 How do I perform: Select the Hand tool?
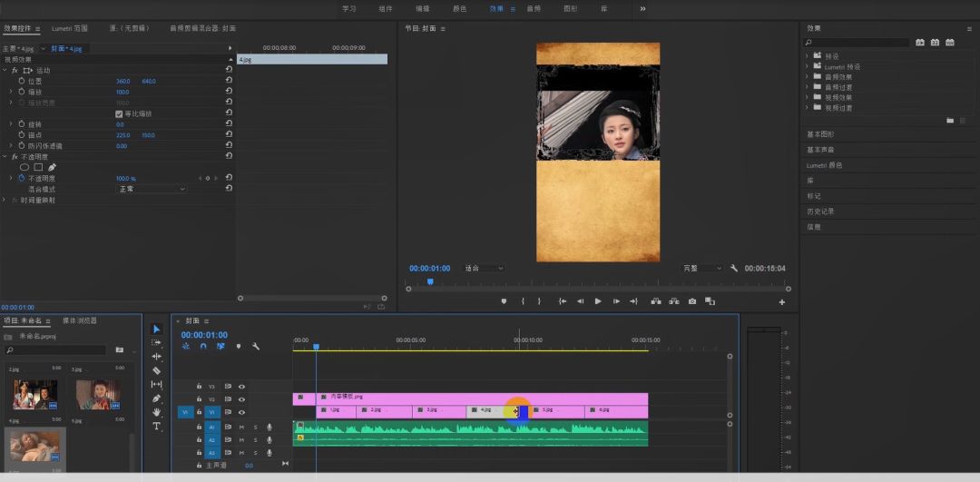pos(156,412)
